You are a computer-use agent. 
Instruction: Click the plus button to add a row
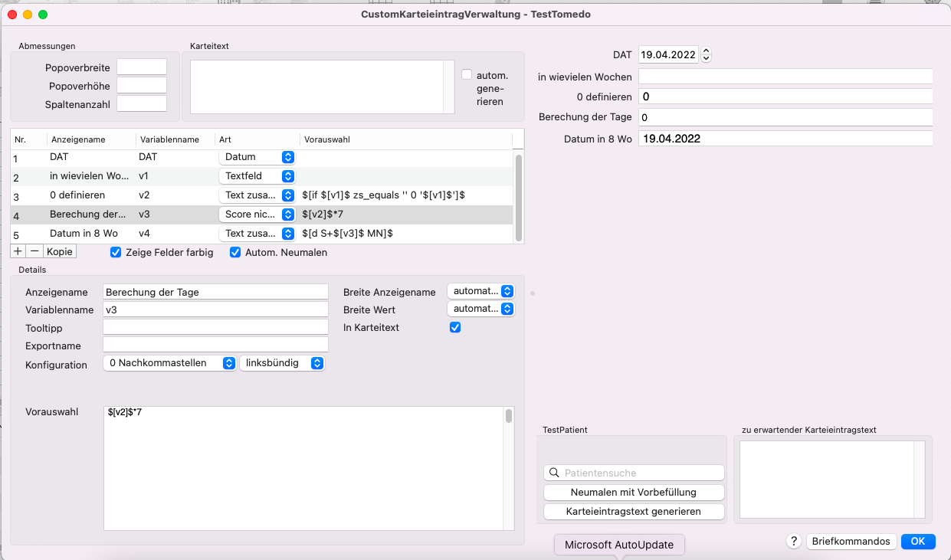click(18, 251)
